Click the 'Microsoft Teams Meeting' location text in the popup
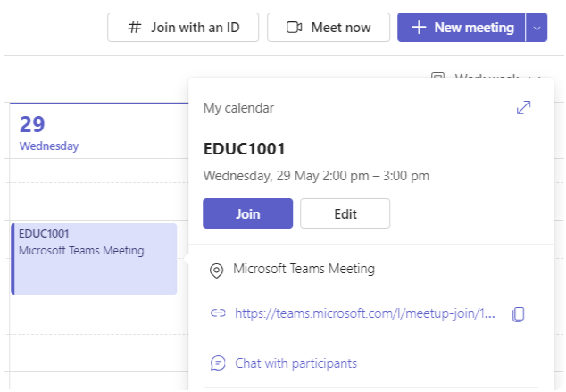The image size is (566, 392). point(304,269)
